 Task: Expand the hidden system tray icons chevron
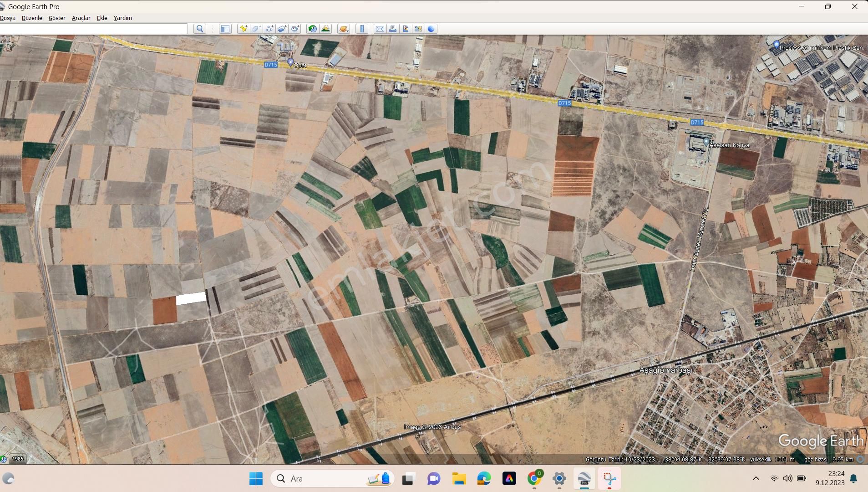pyautogui.click(x=756, y=478)
